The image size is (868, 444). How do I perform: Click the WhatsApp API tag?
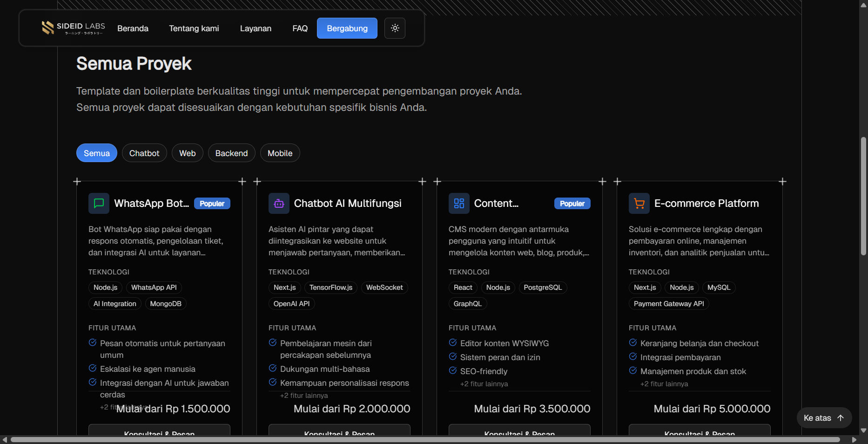(154, 287)
